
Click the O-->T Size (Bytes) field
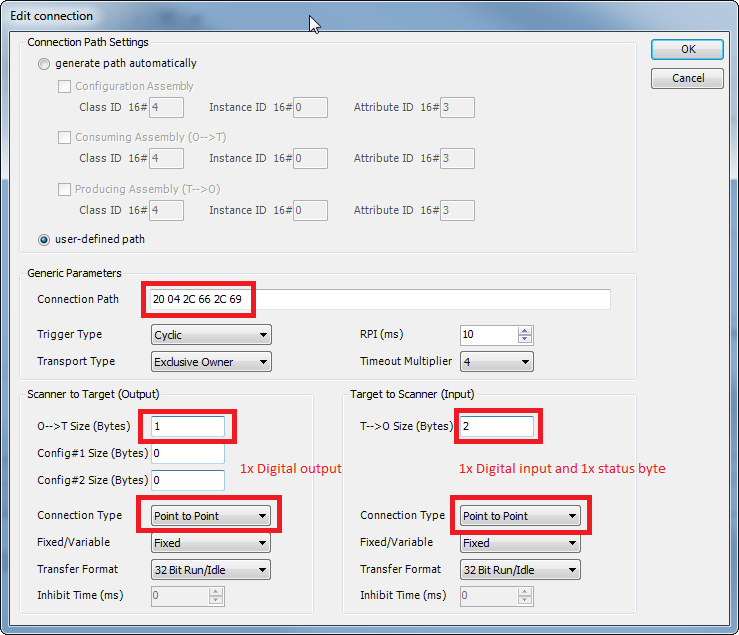click(x=188, y=427)
